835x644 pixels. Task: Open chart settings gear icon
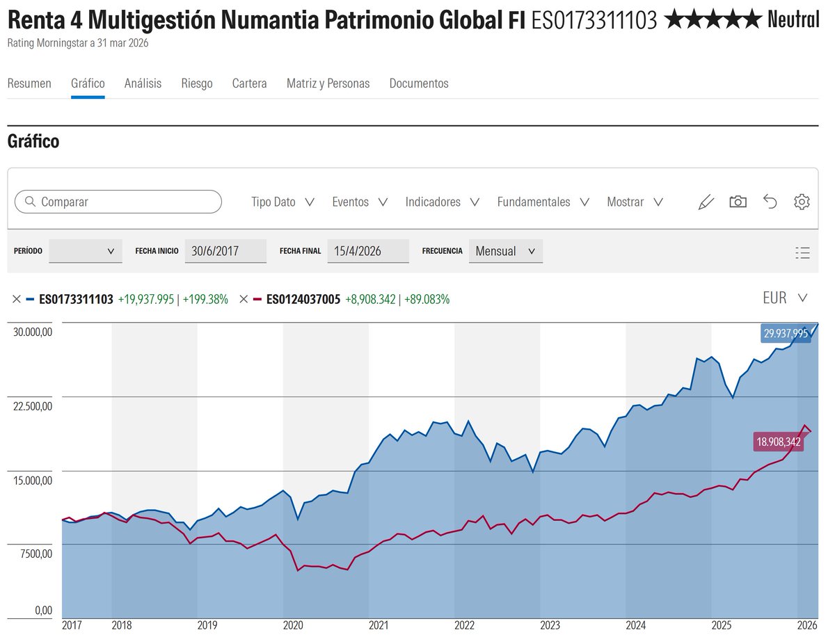click(x=802, y=202)
